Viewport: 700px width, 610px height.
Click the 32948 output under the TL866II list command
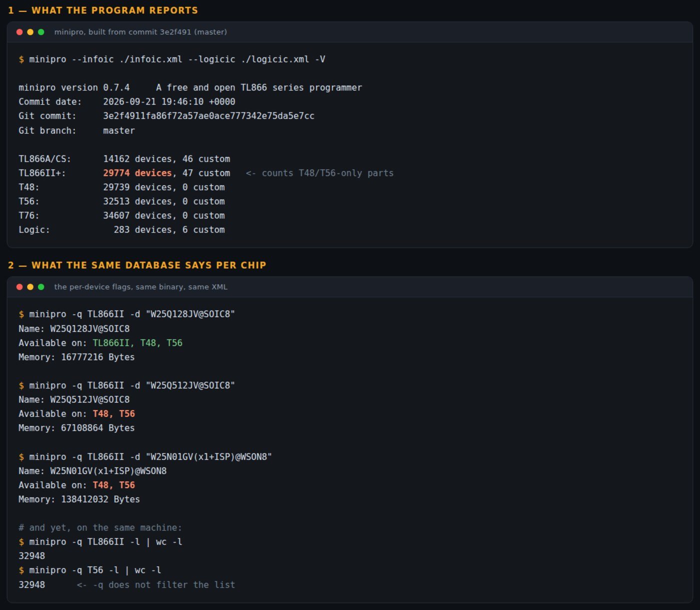31,556
